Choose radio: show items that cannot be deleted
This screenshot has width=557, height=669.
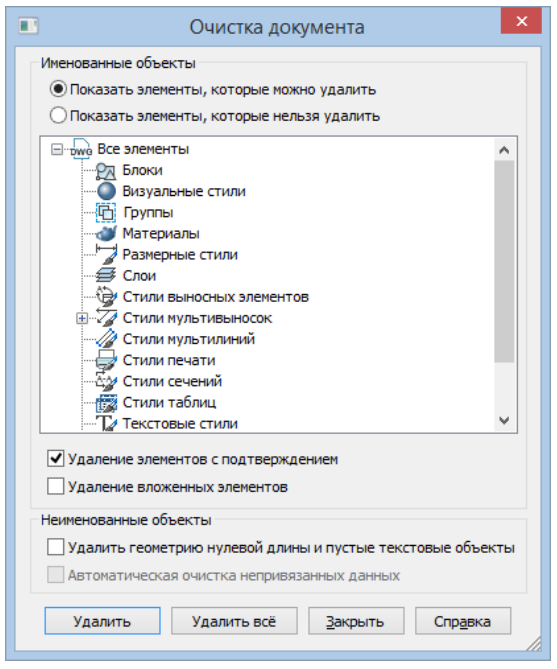point(58,116)
